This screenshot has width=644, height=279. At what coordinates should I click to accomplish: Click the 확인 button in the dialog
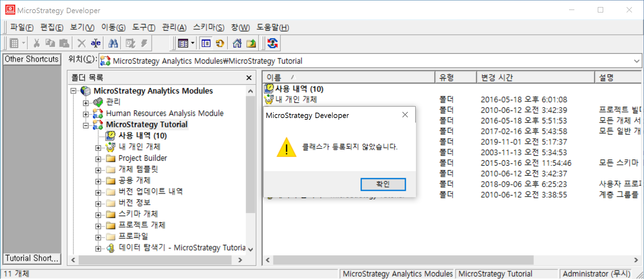click(383, 184)
